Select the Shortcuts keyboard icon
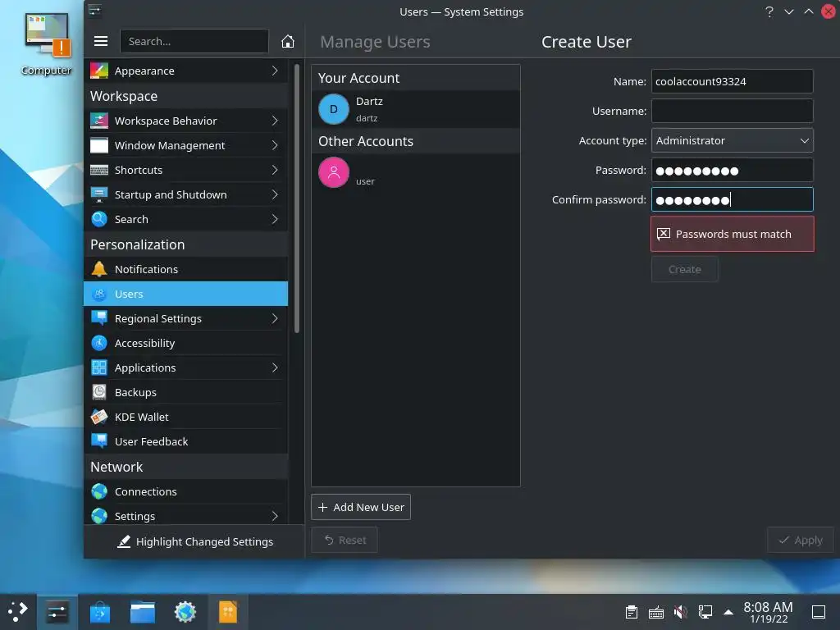 click(99, 170)
